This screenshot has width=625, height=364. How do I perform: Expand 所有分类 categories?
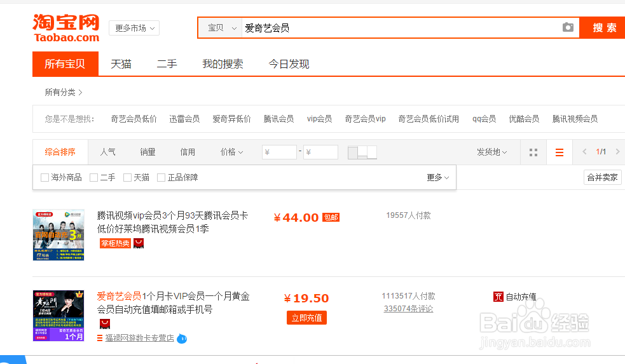tap(64, 92)
